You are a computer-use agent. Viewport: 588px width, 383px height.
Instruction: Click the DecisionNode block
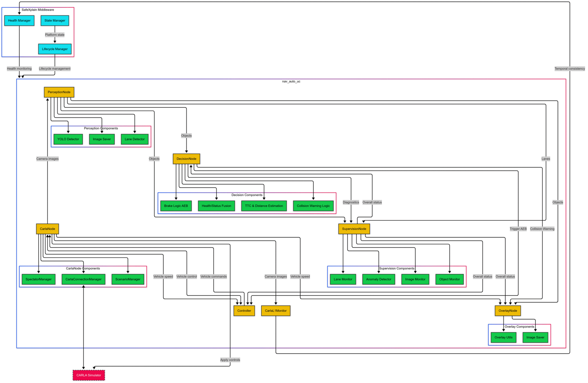coord(186,159)
